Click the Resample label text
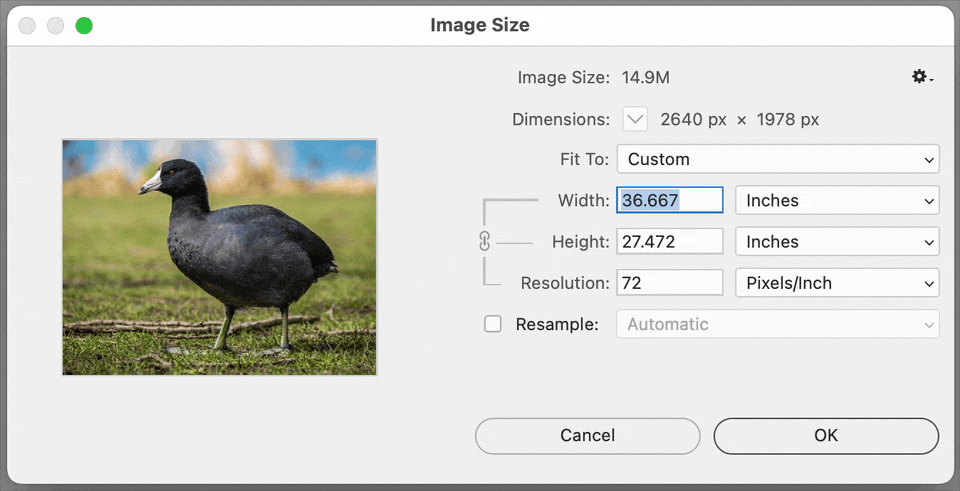This screenshot has height=491, width=960. (x=556, y=324)
